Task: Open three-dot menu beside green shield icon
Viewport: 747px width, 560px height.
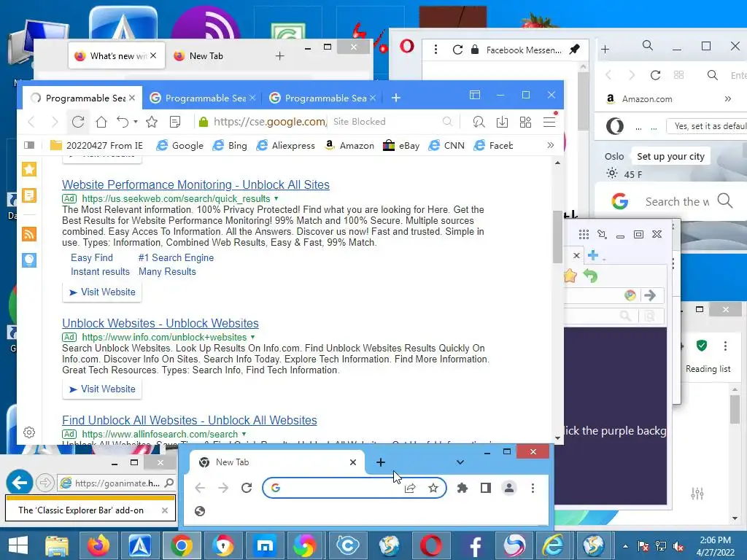Action: tap(725, 346)
